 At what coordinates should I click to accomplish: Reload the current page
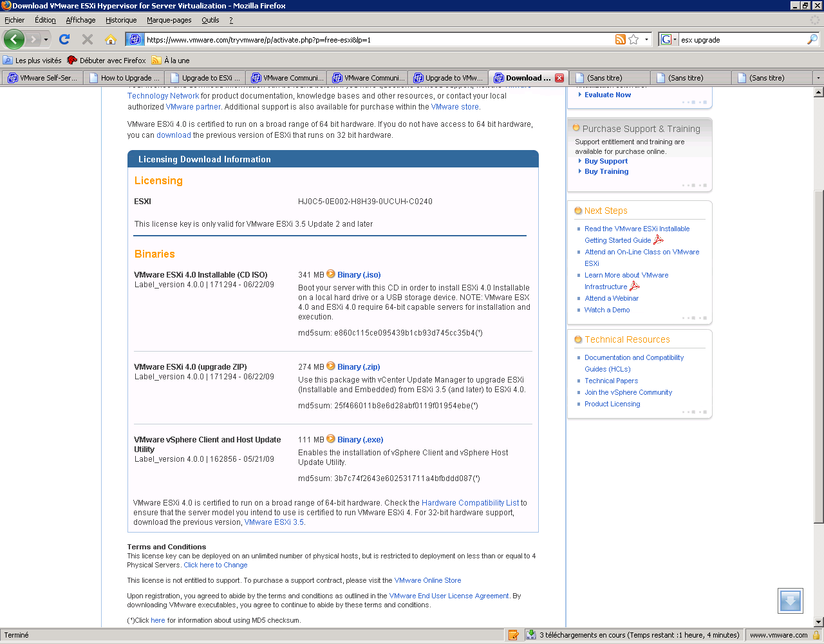point(64,39)
